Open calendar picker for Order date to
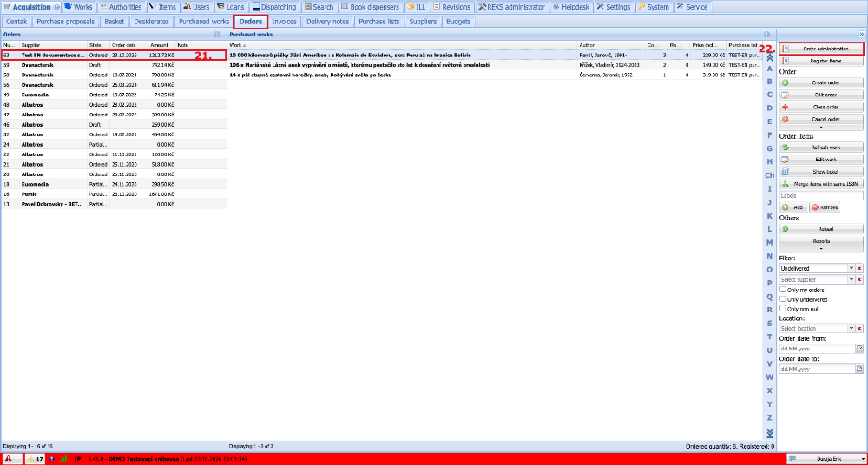 tap(859, 369)
